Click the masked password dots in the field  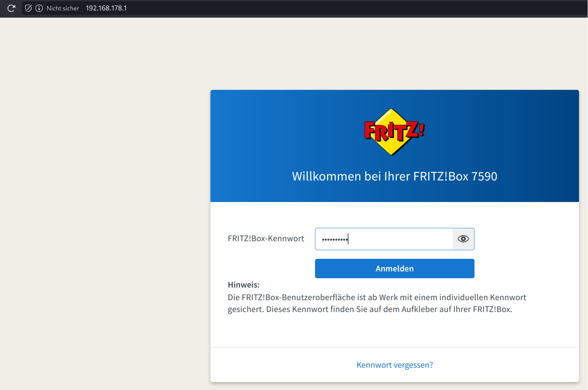(x=334, y=239)
